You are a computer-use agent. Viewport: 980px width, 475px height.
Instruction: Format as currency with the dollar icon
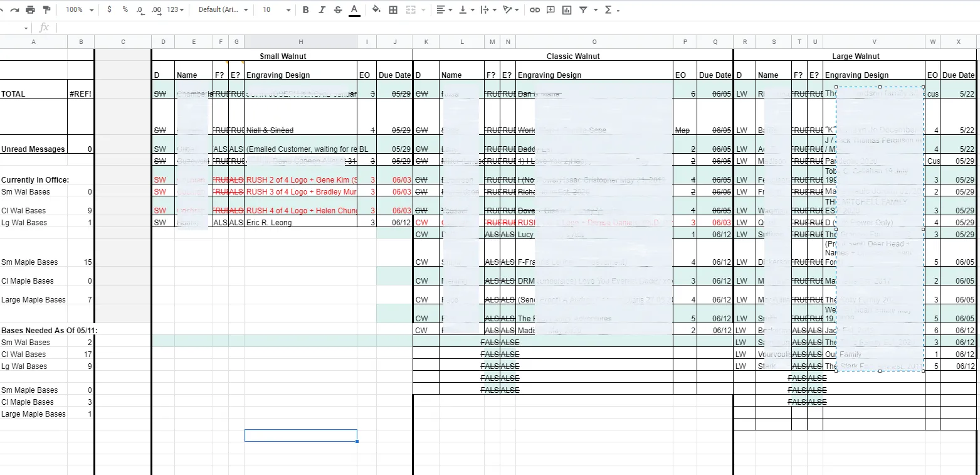click(110, 10)
